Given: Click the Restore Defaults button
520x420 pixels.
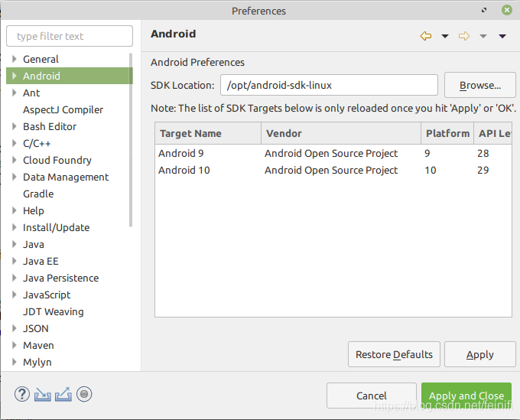Looking at the screenshot, I should (x=394, y=354).
